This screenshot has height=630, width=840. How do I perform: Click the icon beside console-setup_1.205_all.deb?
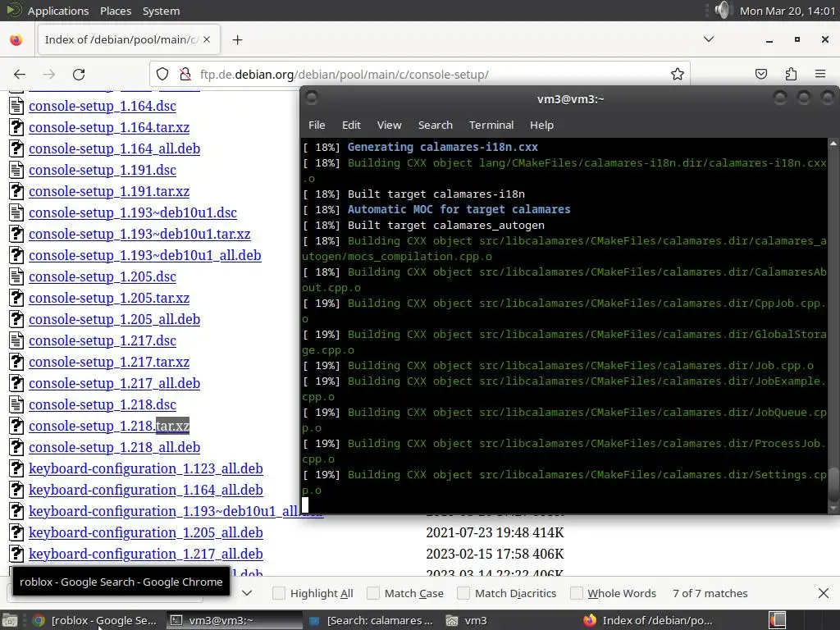pos(16,319)
